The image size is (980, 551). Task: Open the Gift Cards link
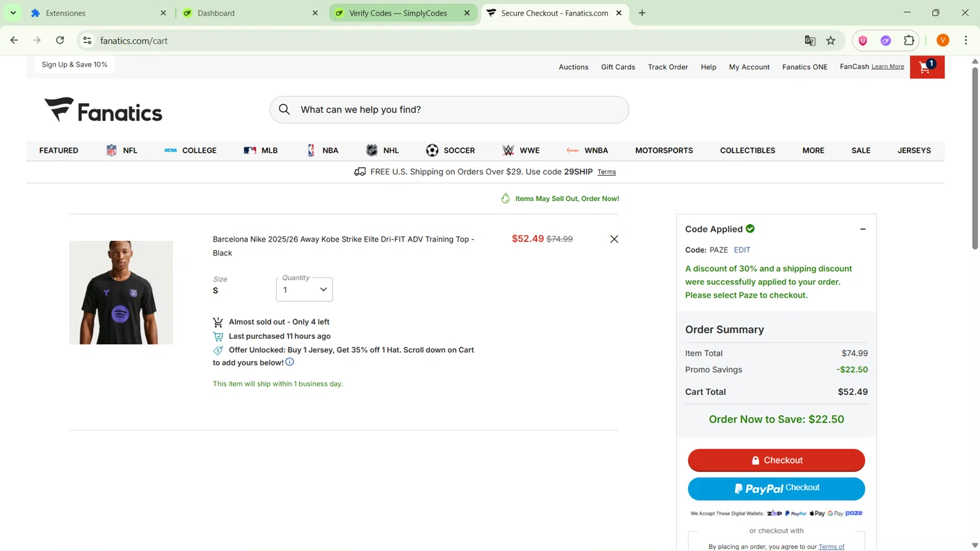coord(618,67)
